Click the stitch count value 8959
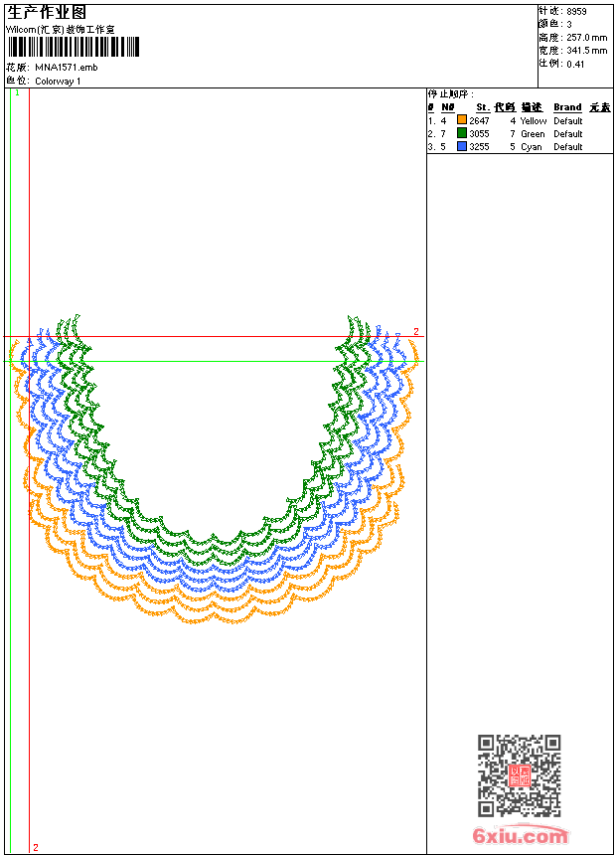This screenshot has height=855, width=616. (x=576, y=11)
